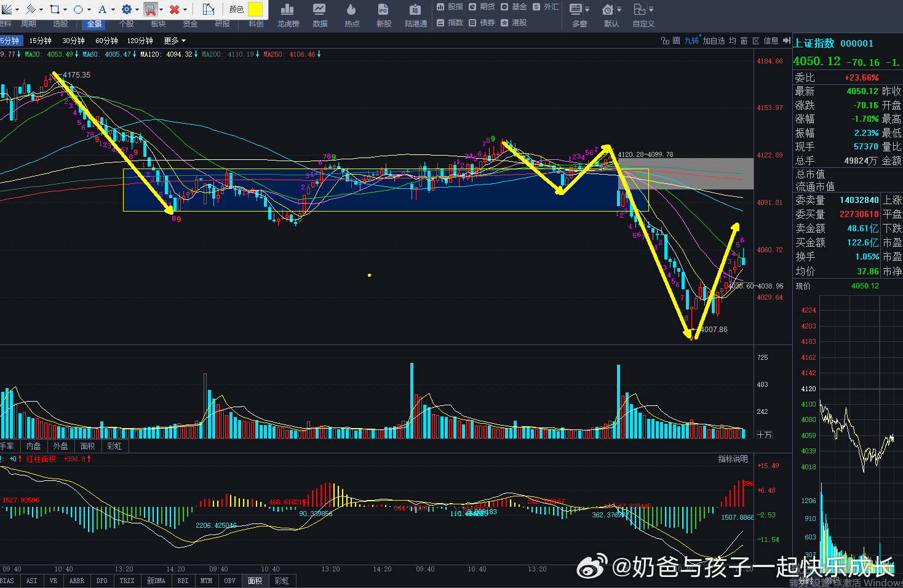Select 外盘 volume sub-indicator tab
The image size is (903, 588).
(x=61, y=446)
